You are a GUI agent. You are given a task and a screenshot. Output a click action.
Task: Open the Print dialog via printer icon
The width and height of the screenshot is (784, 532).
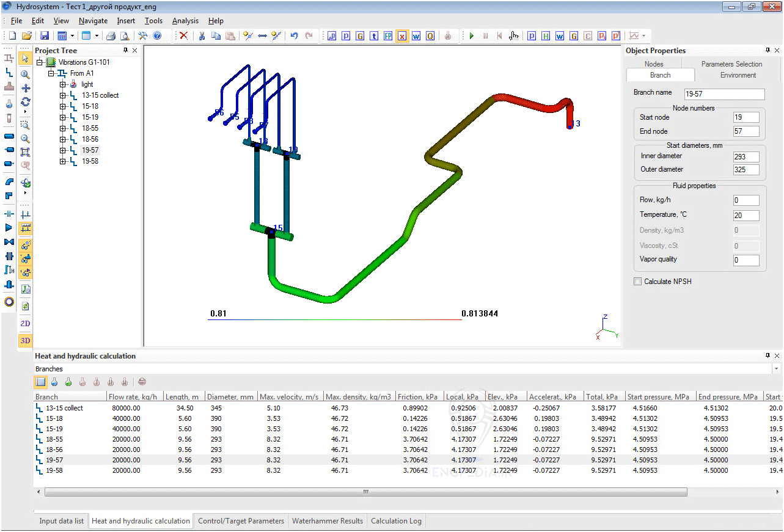(110, 35)
